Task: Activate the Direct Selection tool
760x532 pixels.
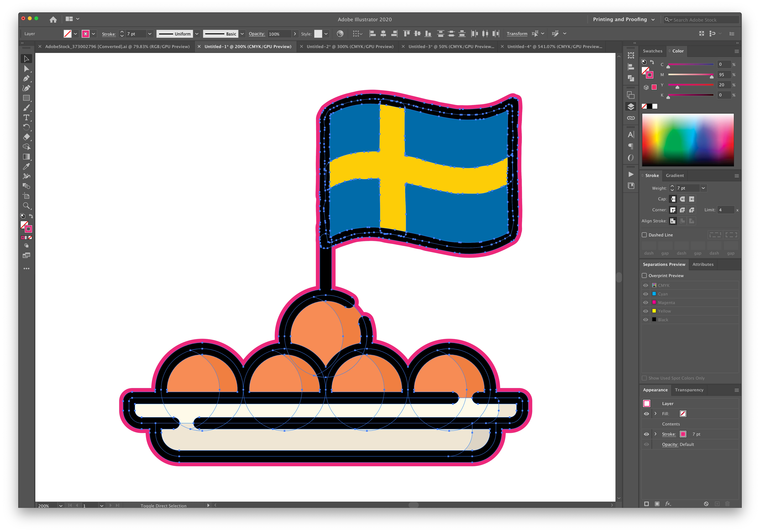Action: 26,69
